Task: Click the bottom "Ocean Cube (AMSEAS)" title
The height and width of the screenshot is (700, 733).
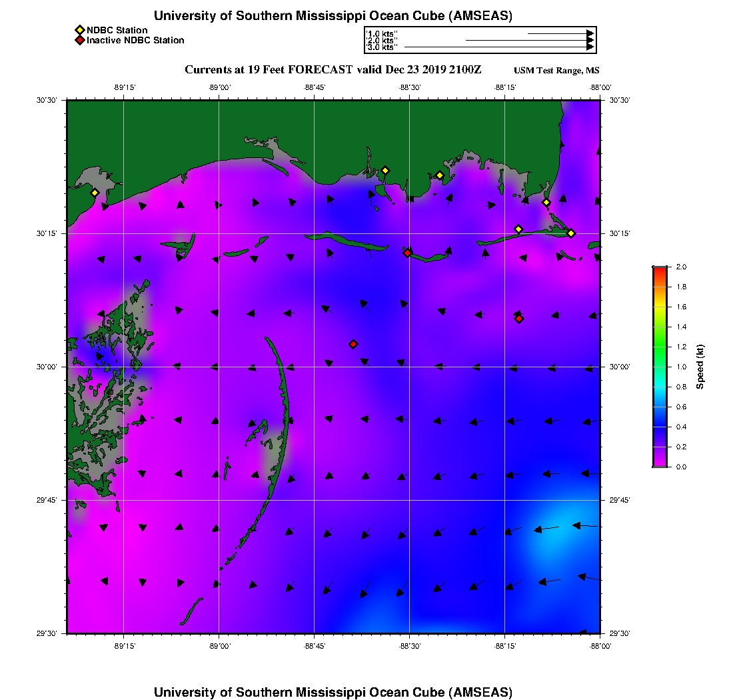Action: tap(333, 691)
